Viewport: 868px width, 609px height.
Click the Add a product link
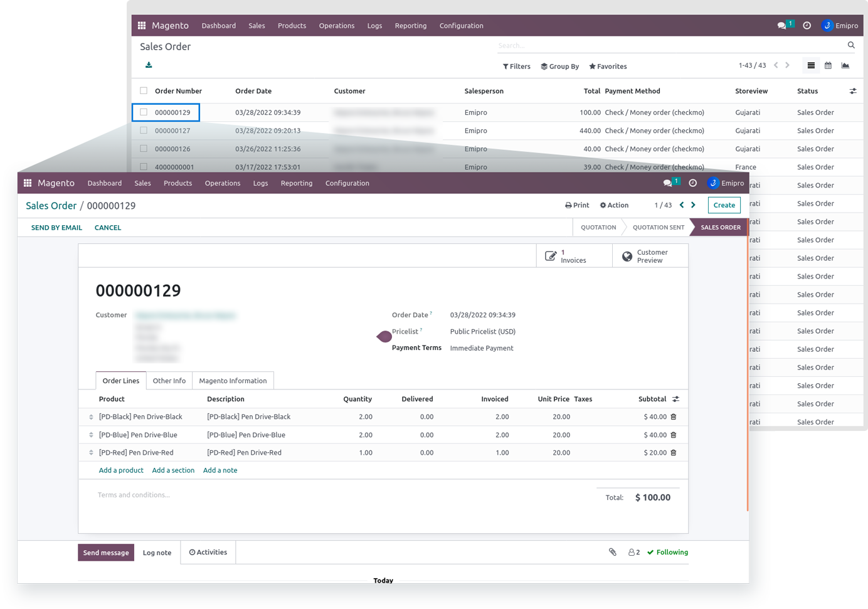(121, 470)
